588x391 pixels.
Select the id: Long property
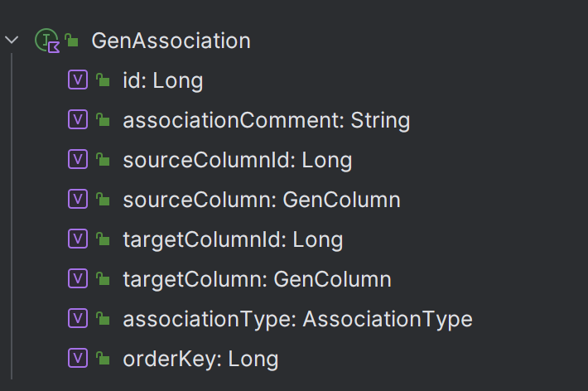click(163, 80)
